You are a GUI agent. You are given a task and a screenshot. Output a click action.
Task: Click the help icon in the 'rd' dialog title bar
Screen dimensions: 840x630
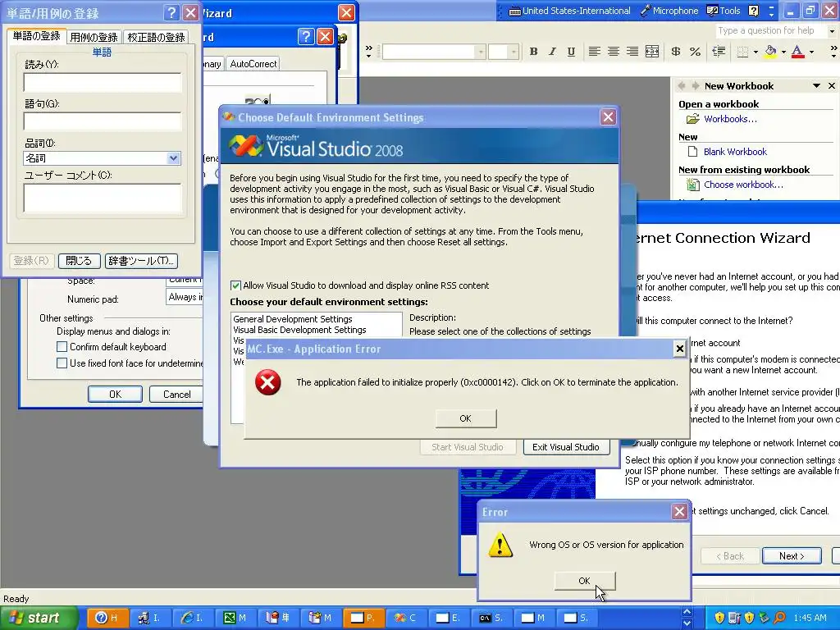[305, 36]
